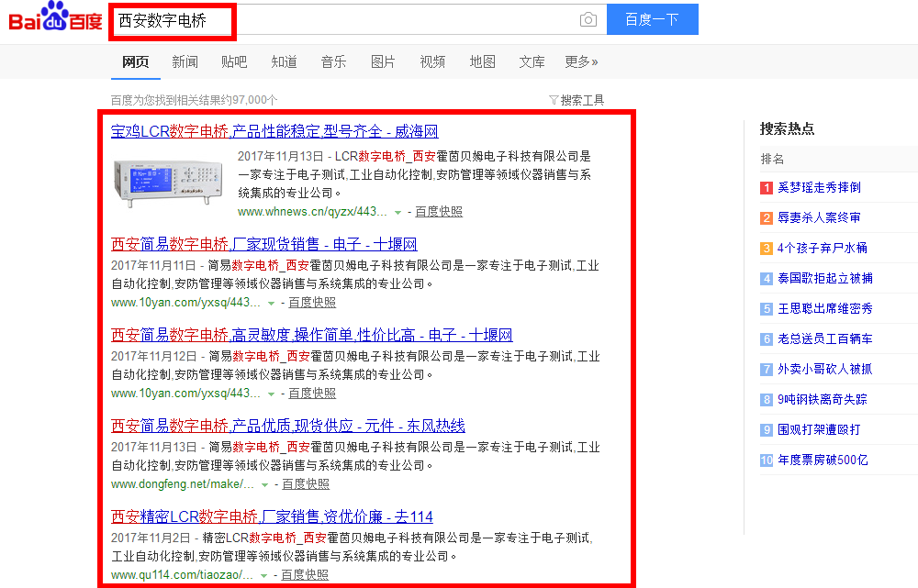918x588 pixels.
Task: Switch to the 图片 tab
Action: tap(383, 62)
